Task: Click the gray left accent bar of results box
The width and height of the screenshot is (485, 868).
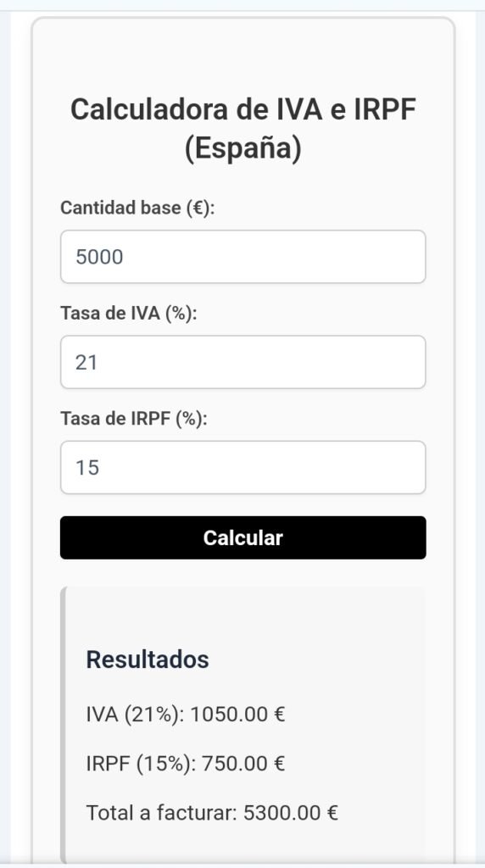Action: [63, 725]
